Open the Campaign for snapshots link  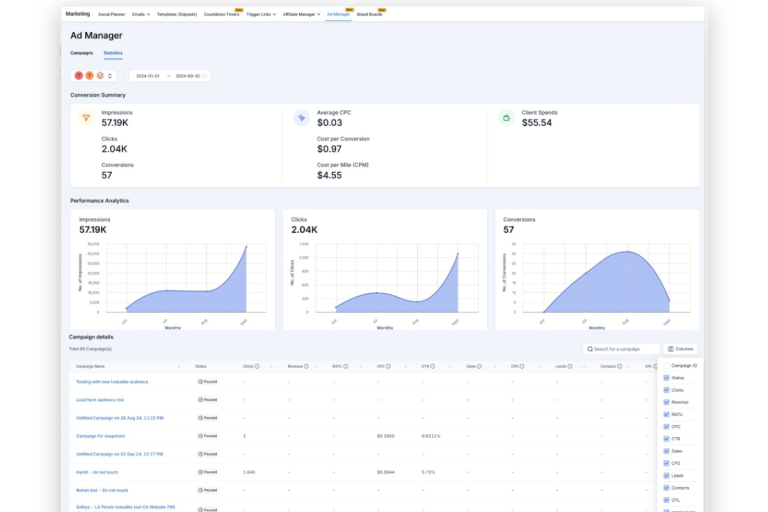pos(98,435)
